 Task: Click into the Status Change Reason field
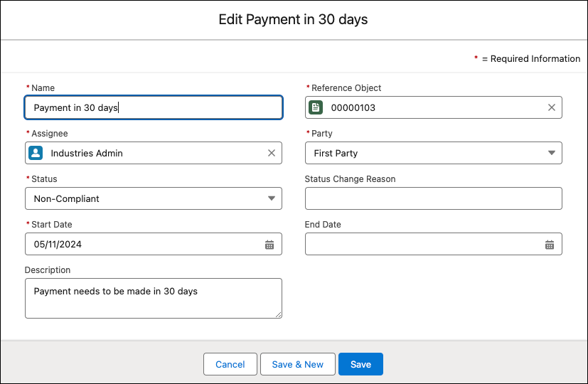coord(433,198)
